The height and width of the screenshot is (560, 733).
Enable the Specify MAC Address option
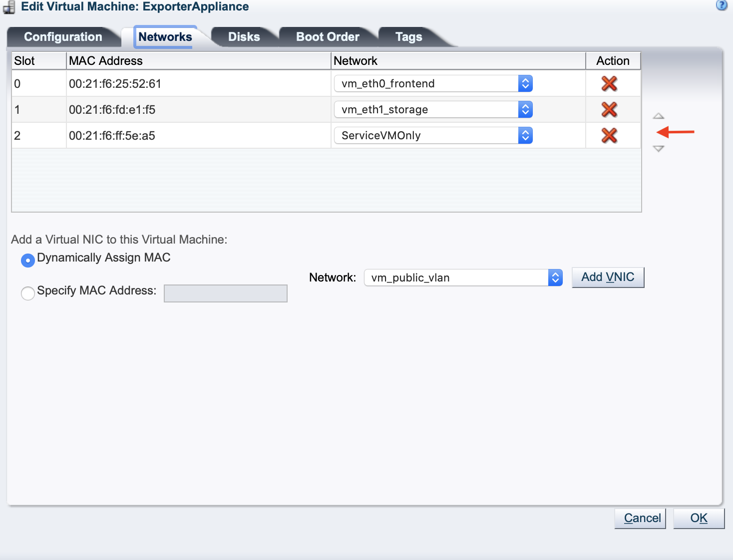click(27, 293)
